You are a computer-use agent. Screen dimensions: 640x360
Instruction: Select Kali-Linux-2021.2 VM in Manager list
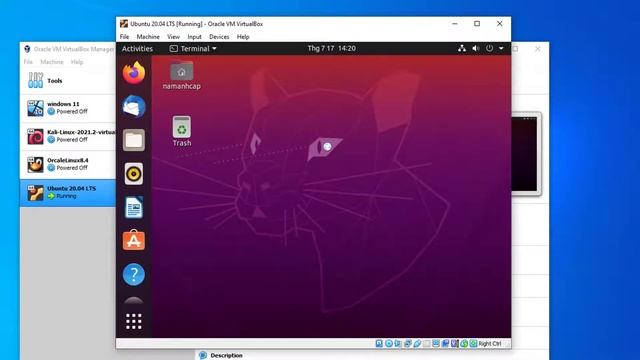point(68,136)
